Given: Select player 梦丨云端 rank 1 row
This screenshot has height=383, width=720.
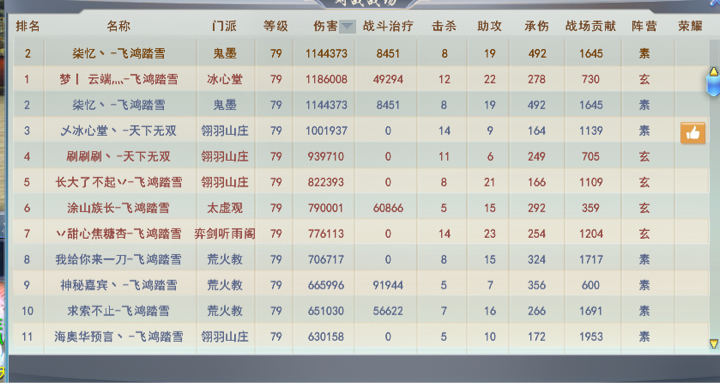Looking at the screenshot, I should [x=362, y=79].
